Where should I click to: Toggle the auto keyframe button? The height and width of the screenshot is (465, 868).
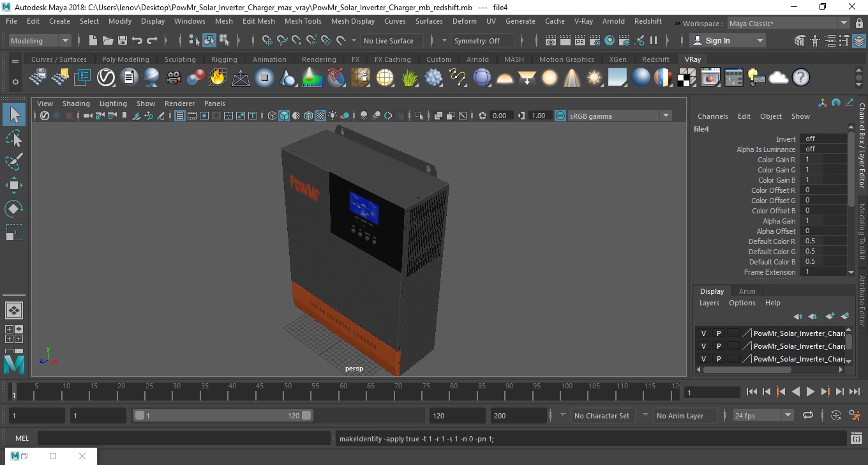(836, 415)
